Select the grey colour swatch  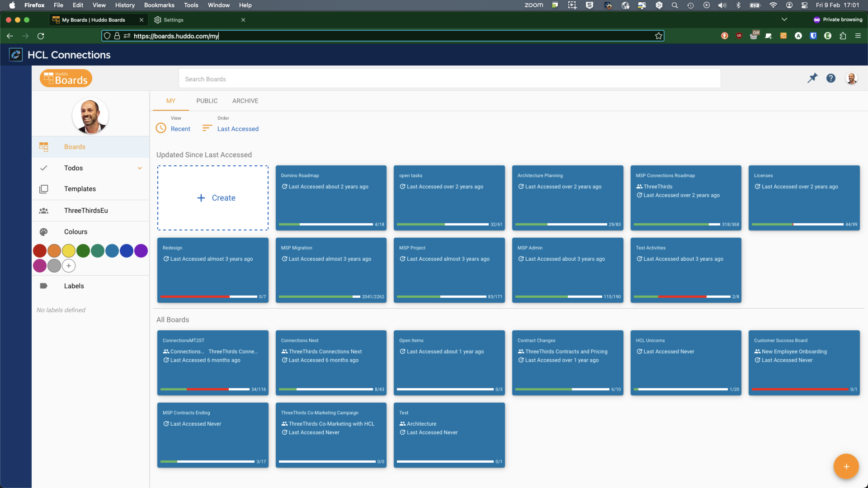54,266
